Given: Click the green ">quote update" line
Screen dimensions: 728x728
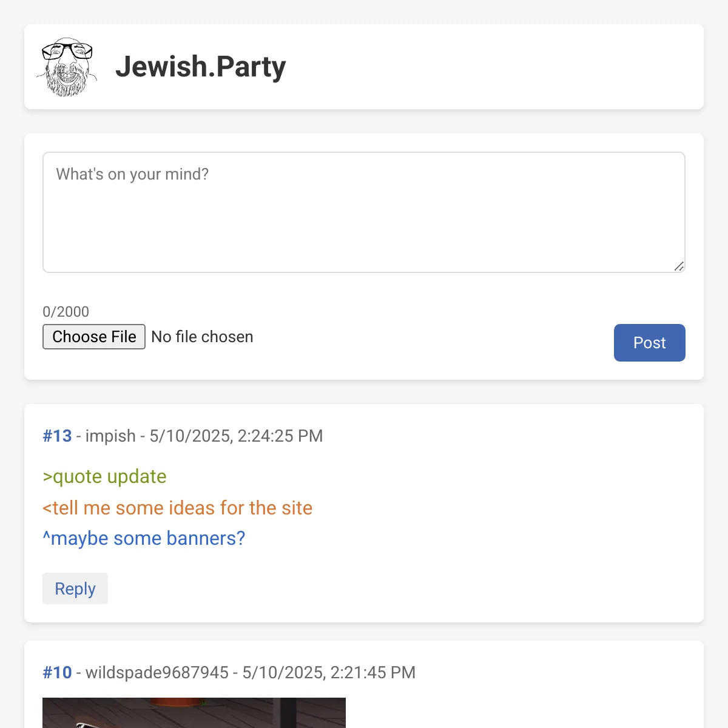Looking at the screenshot, I should pyautogui.click(x=104, y=477).
